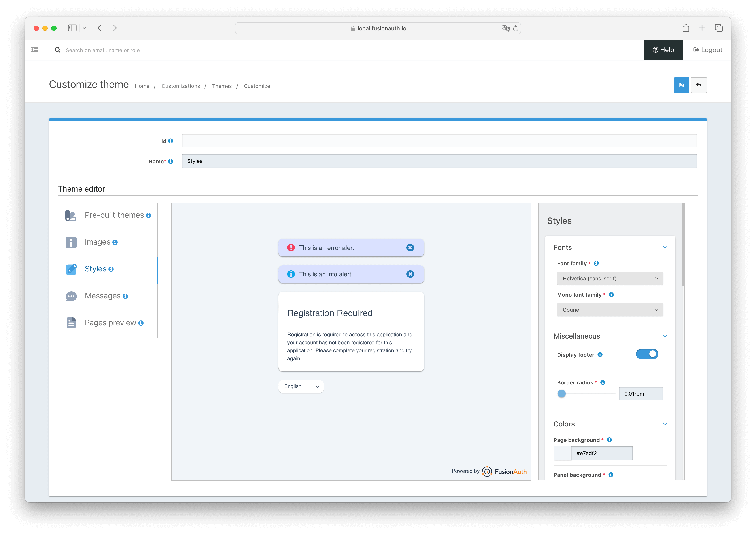Click the Name field info icon

click(x=170, y=161)
